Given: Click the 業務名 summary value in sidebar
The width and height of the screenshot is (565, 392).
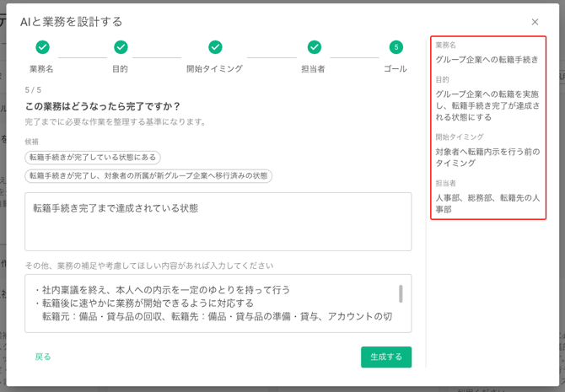Looking at the screenshot, I should coord(487,60).
